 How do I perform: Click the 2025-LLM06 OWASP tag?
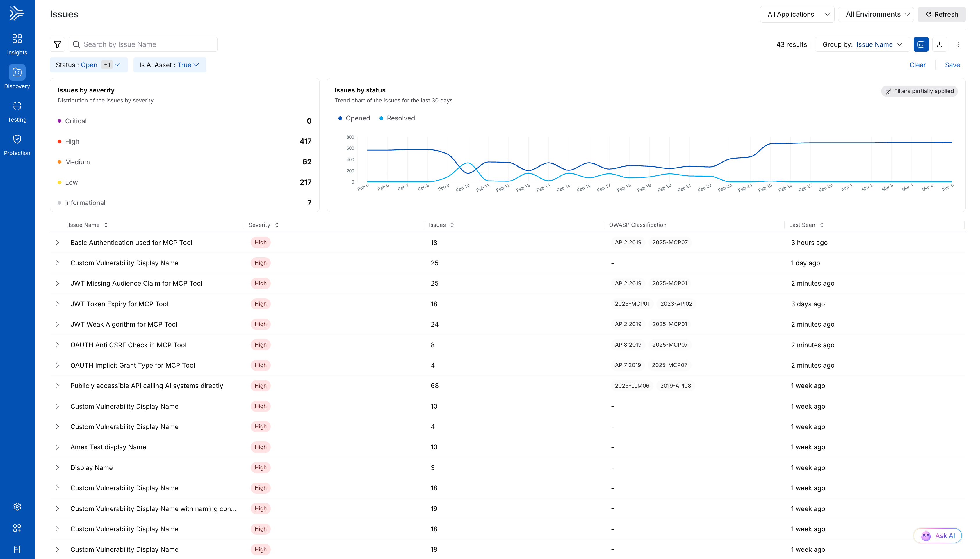[632, 386]
